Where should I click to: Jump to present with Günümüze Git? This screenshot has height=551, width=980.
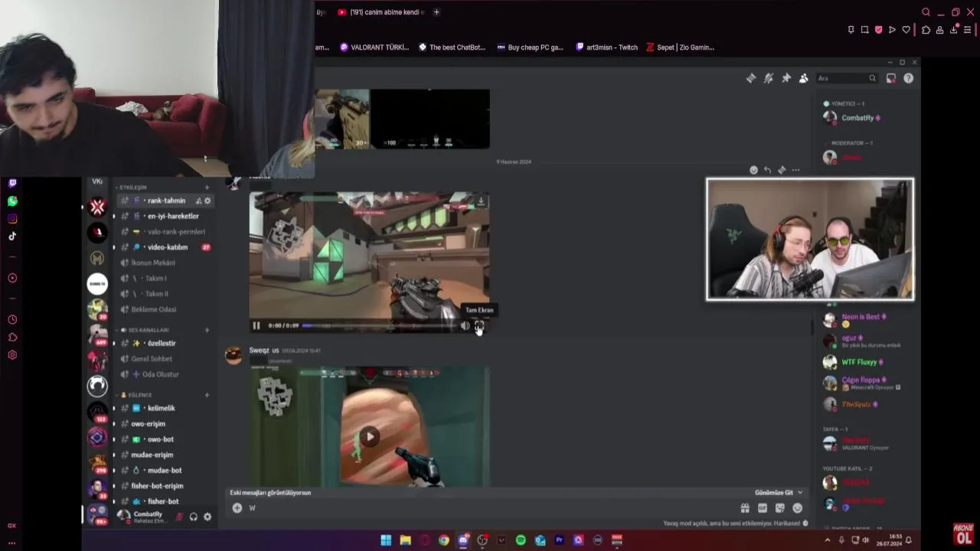pos(779,493)
